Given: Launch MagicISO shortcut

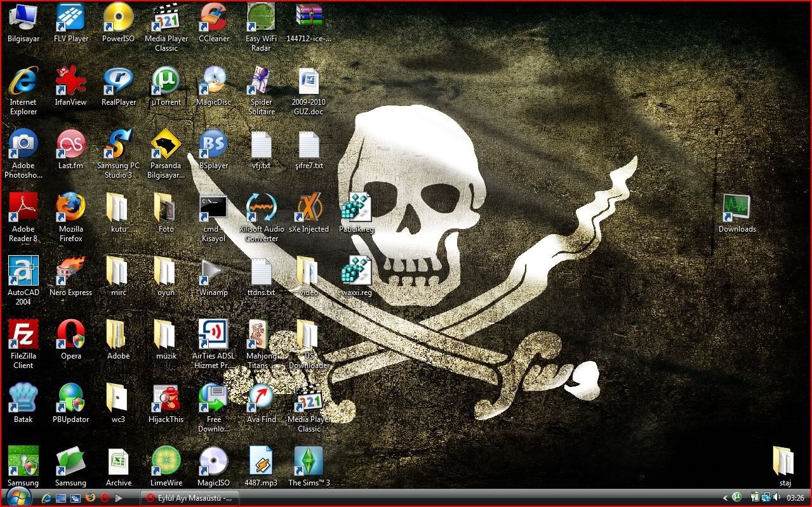Looking at the screenshot, I should pyautogui.click(x=214, y=467).
